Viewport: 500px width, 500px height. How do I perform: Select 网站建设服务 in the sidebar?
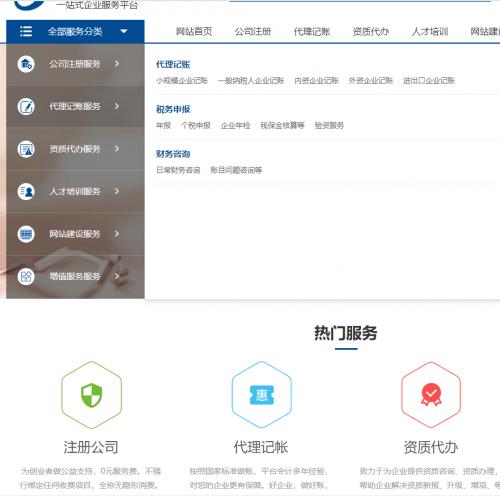(75, 234)
